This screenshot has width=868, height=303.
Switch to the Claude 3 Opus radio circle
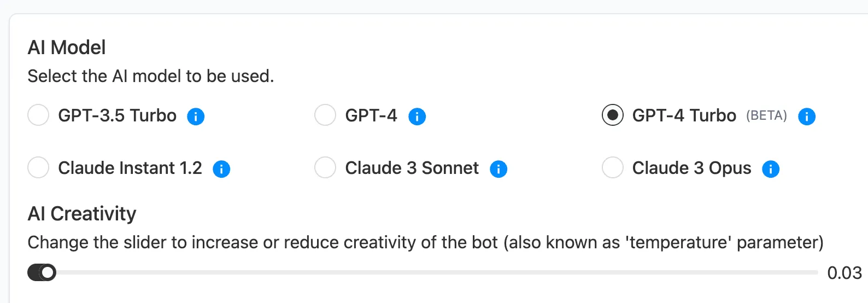[613, 167]
